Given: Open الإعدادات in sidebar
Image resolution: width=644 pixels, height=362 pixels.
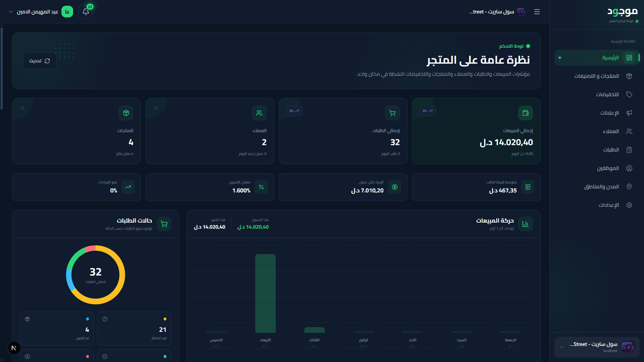Looking at the screenshot, I should (x=597, y=205).
